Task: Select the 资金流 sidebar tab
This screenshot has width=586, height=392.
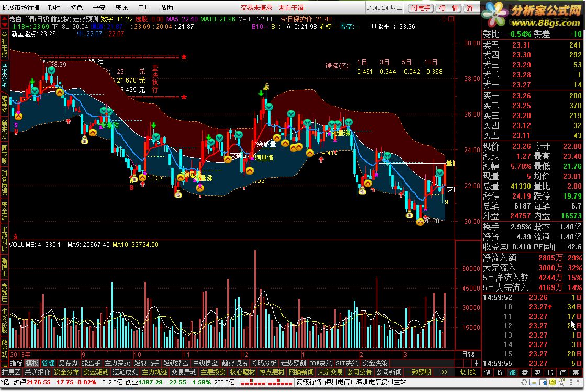Action: (4, 211)
